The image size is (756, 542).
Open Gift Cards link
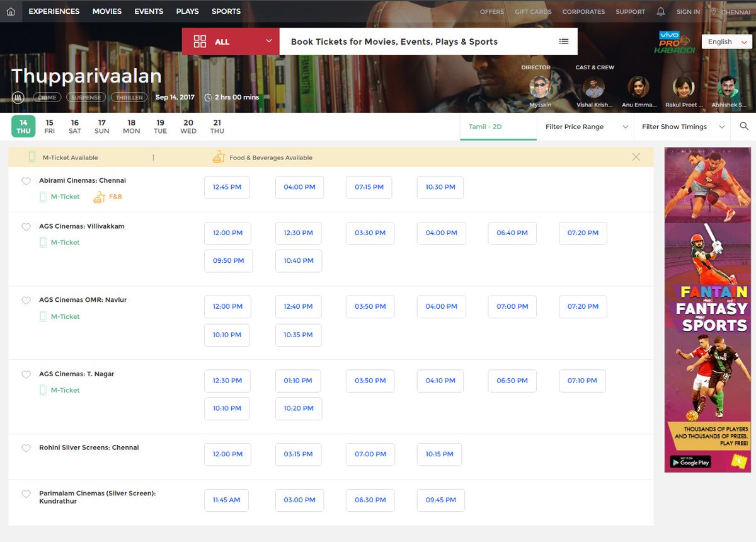tap(533, 12)
